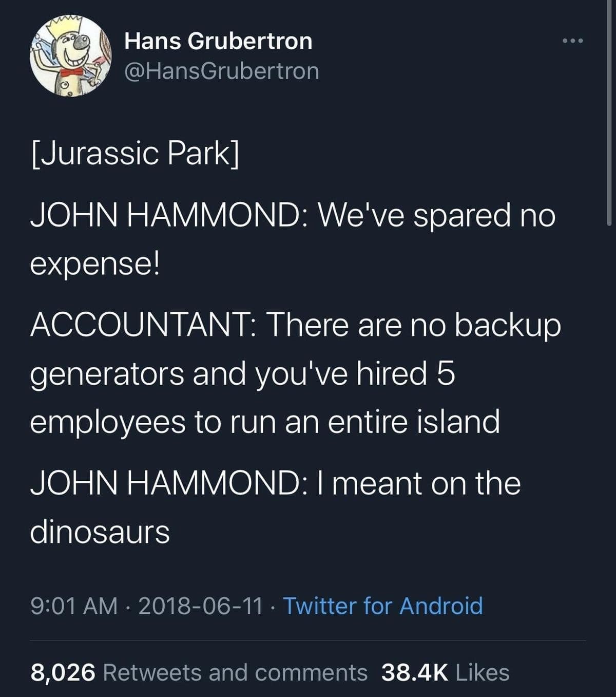Click the @HansGrubertron handle
This screenshot has width=616, height=697.
click(x=221, y=71)
